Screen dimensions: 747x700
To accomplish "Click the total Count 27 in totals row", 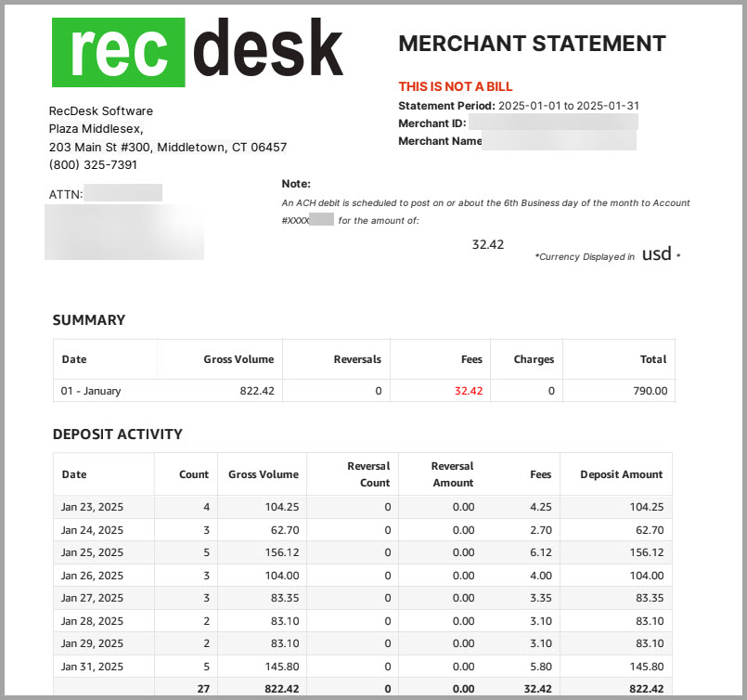I will (x=201, y=689).
